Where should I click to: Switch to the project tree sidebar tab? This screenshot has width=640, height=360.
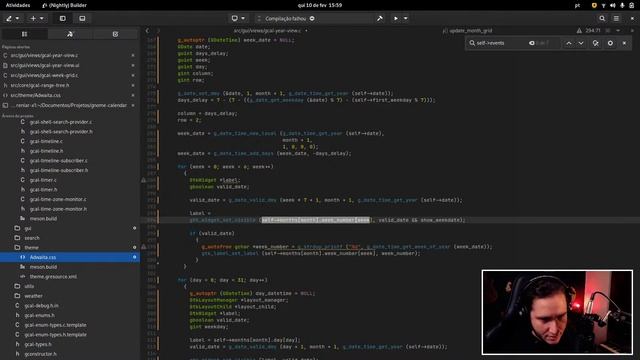pyautogui.click(x=24, y=34)
